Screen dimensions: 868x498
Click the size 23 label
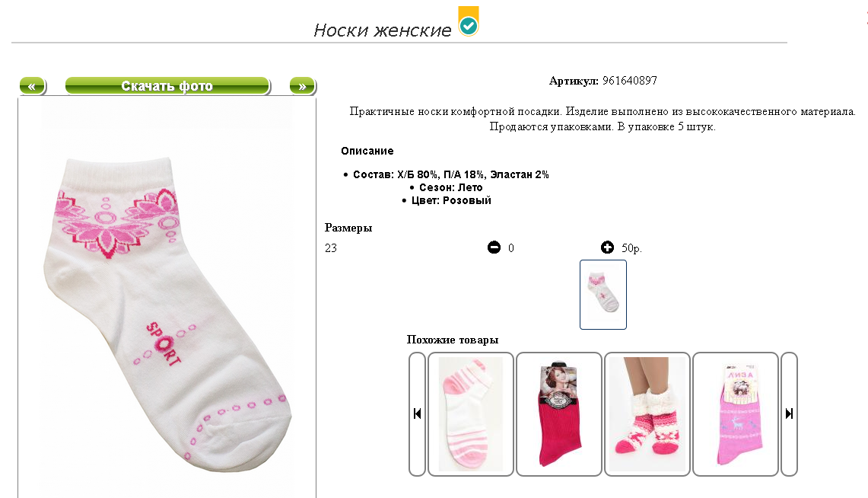(330, 248)
